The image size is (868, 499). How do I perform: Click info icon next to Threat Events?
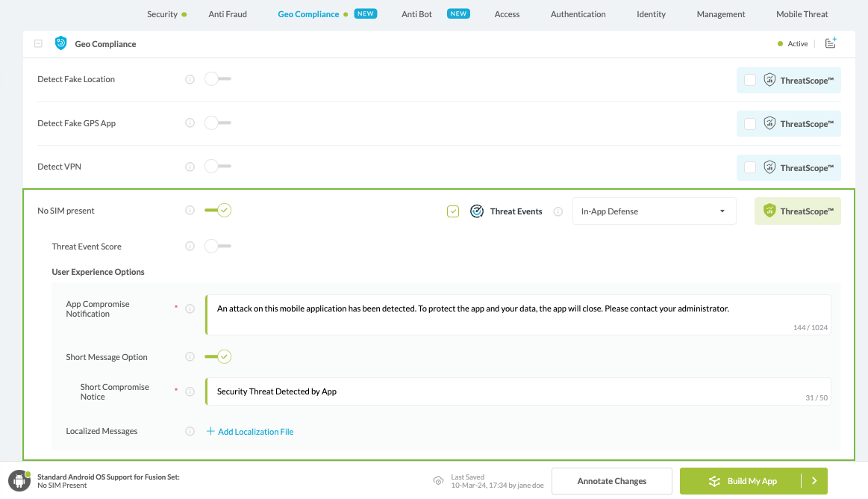click(x=558, y=211)
